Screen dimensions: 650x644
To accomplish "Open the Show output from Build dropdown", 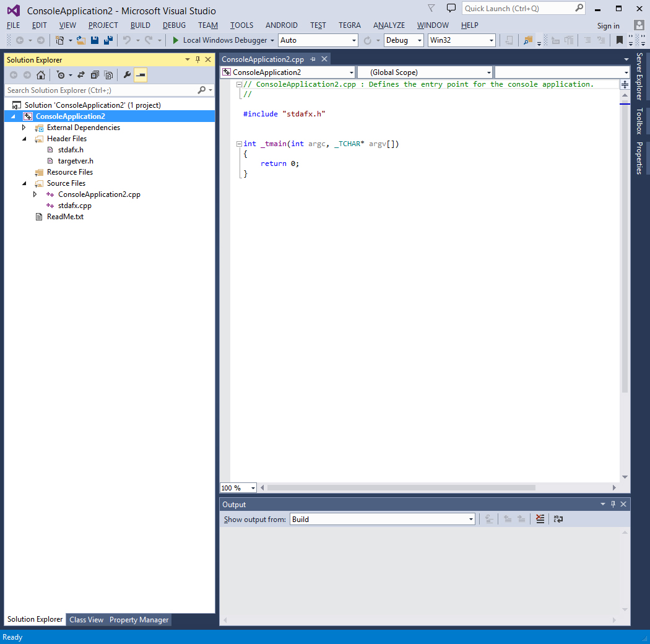I will click(382, 519).
